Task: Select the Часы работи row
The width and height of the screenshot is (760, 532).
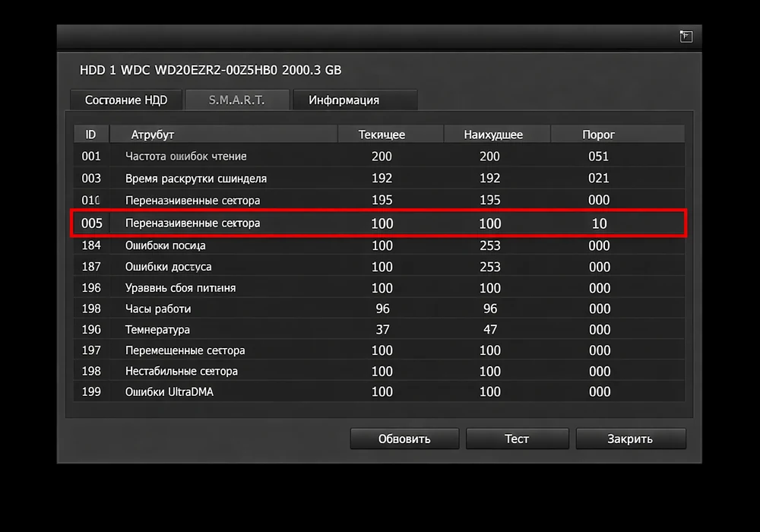Action: [x=379, y=309]
